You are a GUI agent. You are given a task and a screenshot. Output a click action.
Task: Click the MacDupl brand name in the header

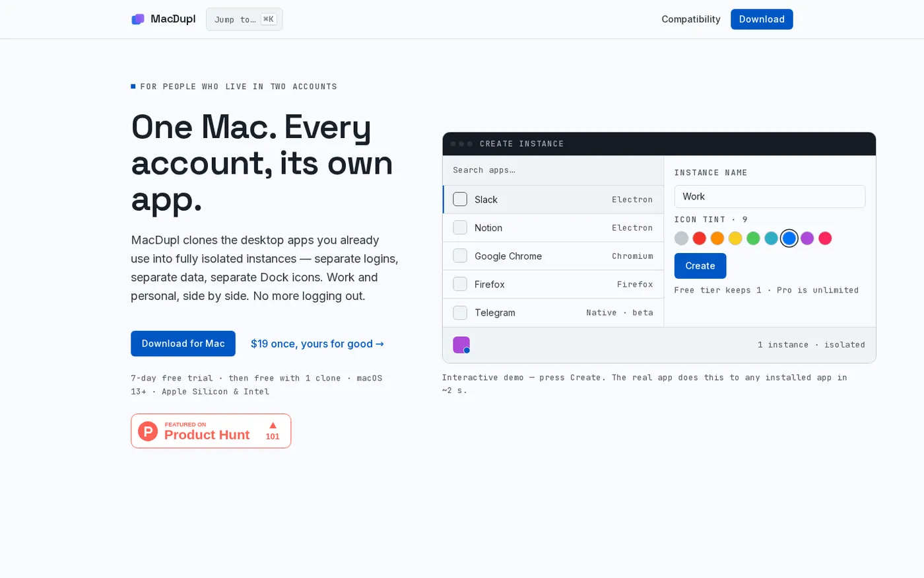coord(173,19)
